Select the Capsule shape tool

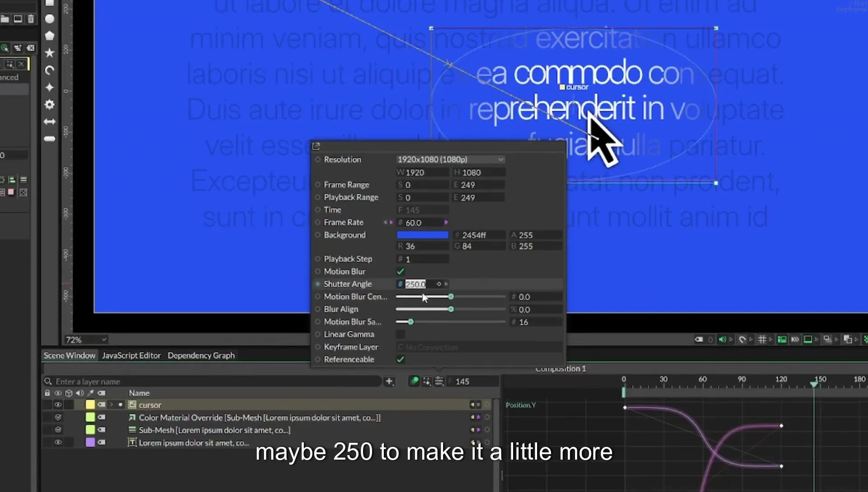(x=50, y=139)
